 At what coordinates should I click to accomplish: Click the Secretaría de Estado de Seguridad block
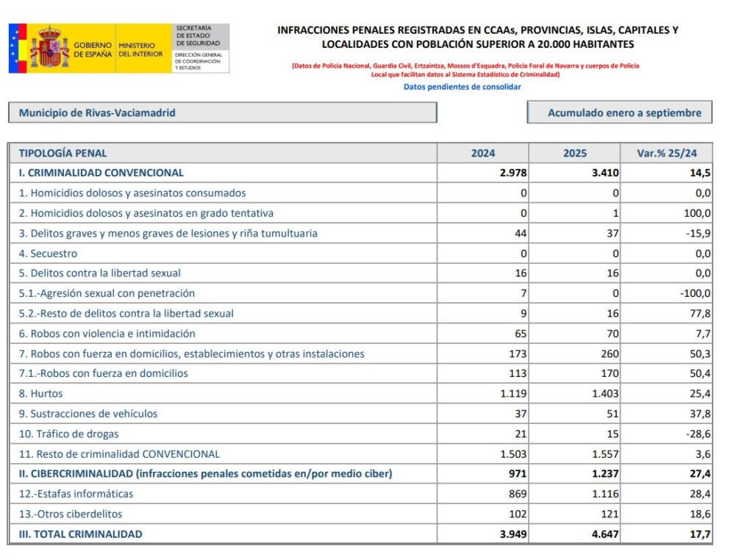(199, 49)
